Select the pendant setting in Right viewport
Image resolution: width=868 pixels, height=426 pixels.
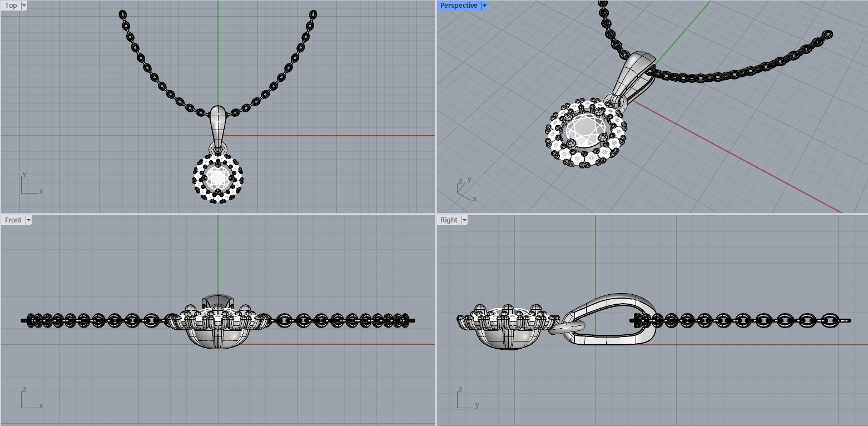(x=507, y=327)
